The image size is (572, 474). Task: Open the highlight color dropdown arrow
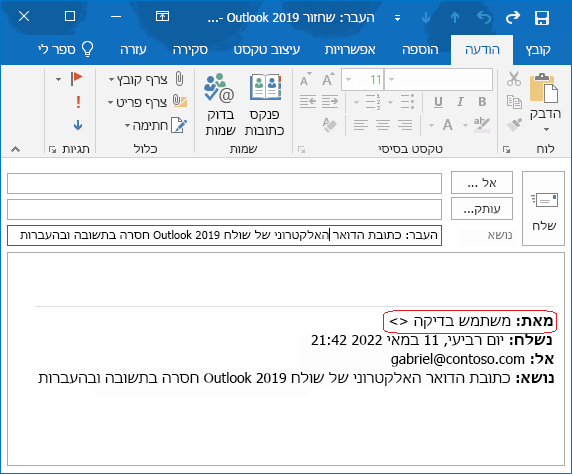(465, 126)
